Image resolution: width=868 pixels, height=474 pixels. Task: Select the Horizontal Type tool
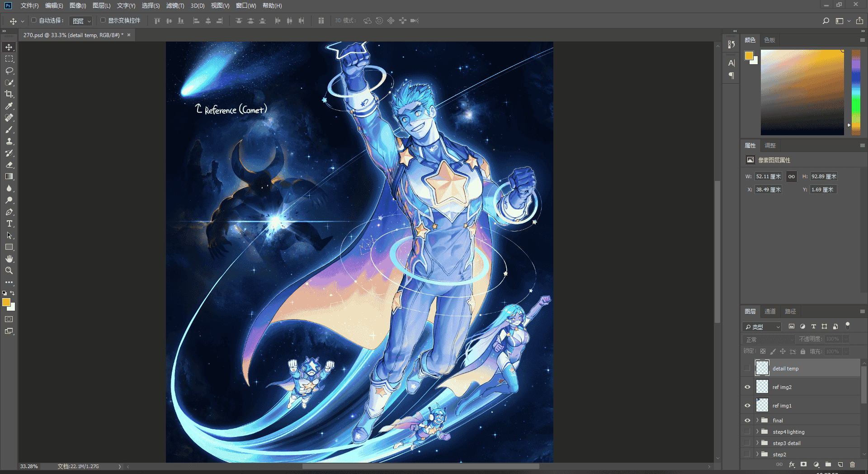[9, 223]
